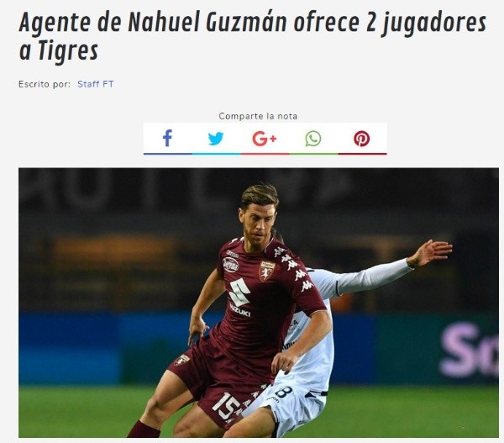Share the article on Facebook

point(167,139)
